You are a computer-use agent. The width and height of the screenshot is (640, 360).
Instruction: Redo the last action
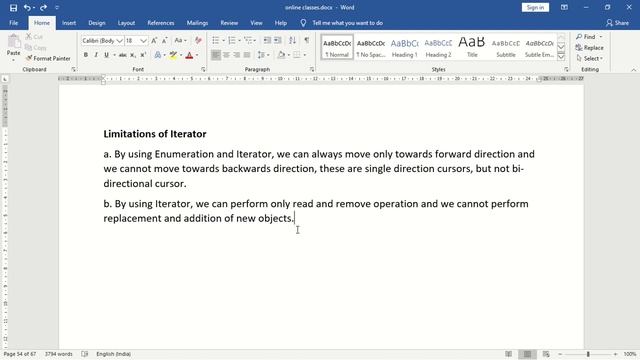tap(43, 8)
